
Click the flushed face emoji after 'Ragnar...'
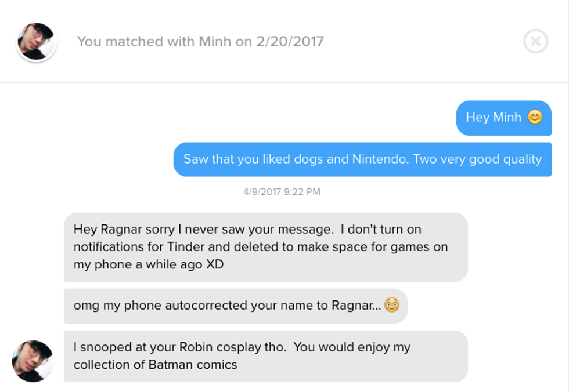point(392,305)
